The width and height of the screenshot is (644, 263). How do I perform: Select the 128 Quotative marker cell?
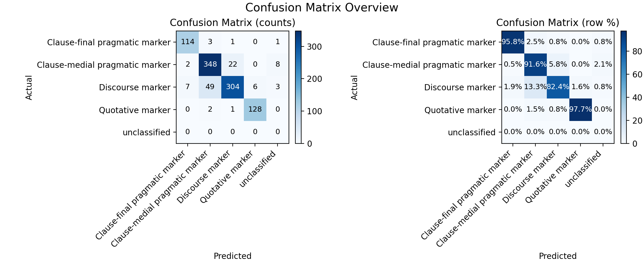point(255,110)
